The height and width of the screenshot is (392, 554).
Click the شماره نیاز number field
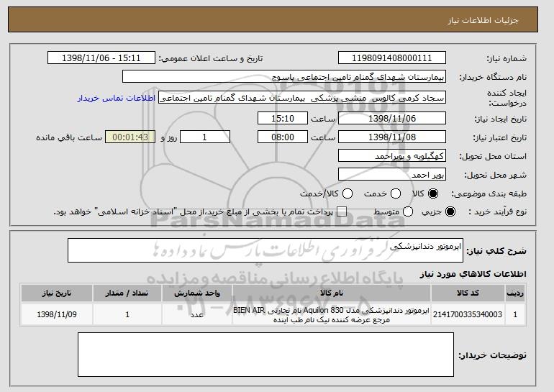point(392,58)
